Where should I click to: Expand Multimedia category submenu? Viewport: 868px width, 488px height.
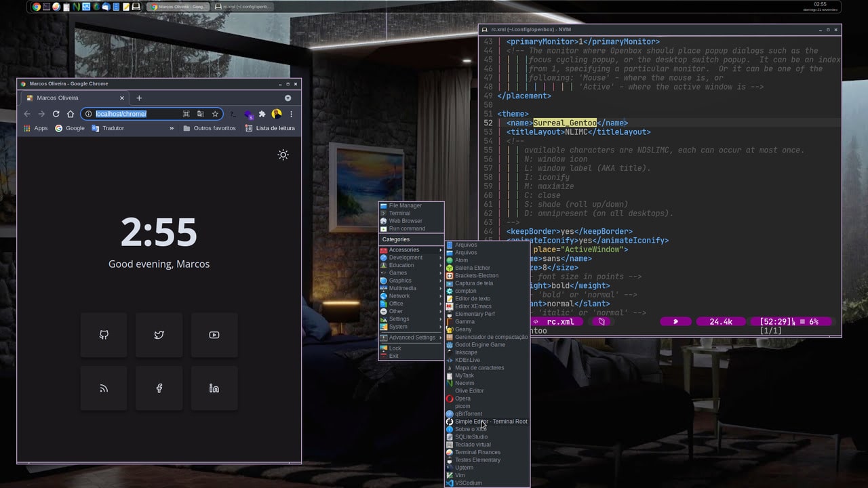pos(411,288)
